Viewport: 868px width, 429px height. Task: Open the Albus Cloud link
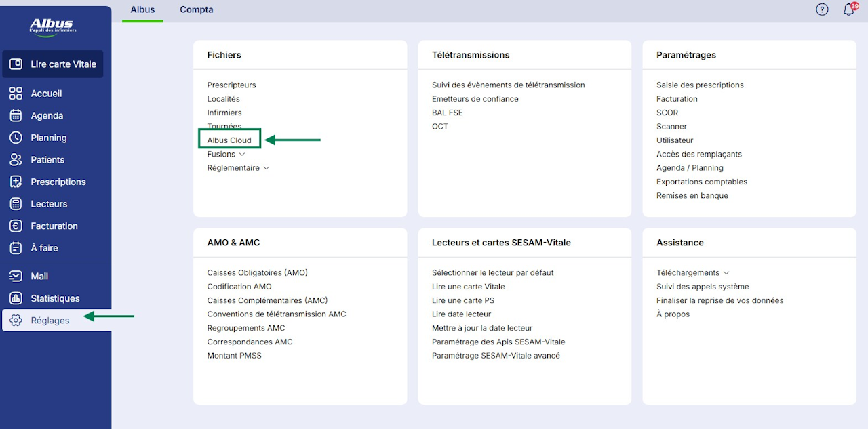click(229, 140)
